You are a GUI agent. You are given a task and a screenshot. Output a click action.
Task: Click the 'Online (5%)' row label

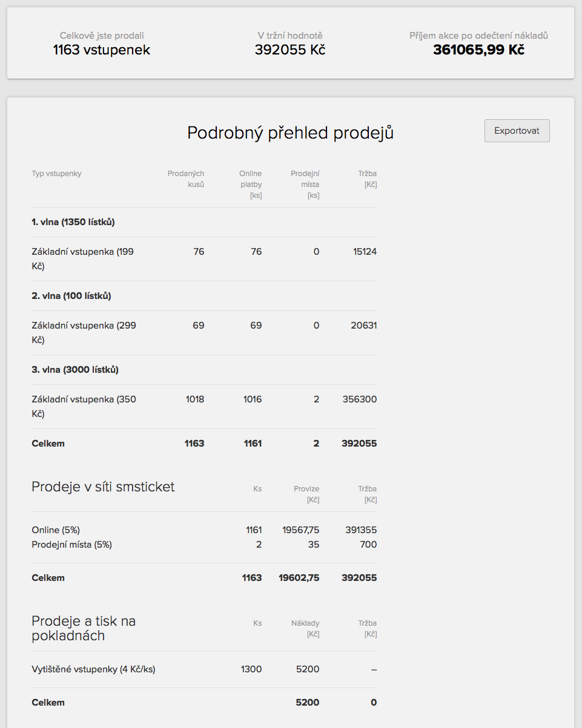[56, 530]
